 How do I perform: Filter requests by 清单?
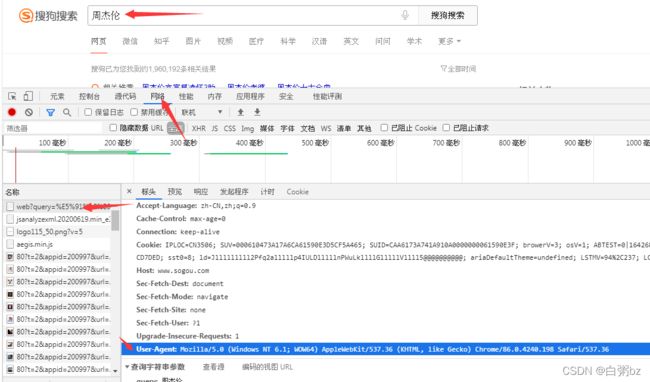(x=344, y=128)
